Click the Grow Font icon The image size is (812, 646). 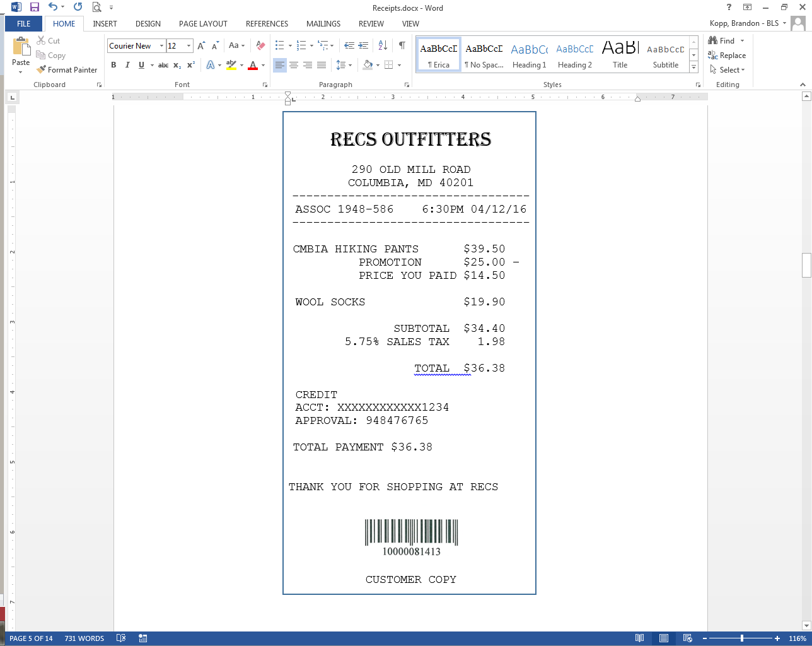tap(201, 45)
